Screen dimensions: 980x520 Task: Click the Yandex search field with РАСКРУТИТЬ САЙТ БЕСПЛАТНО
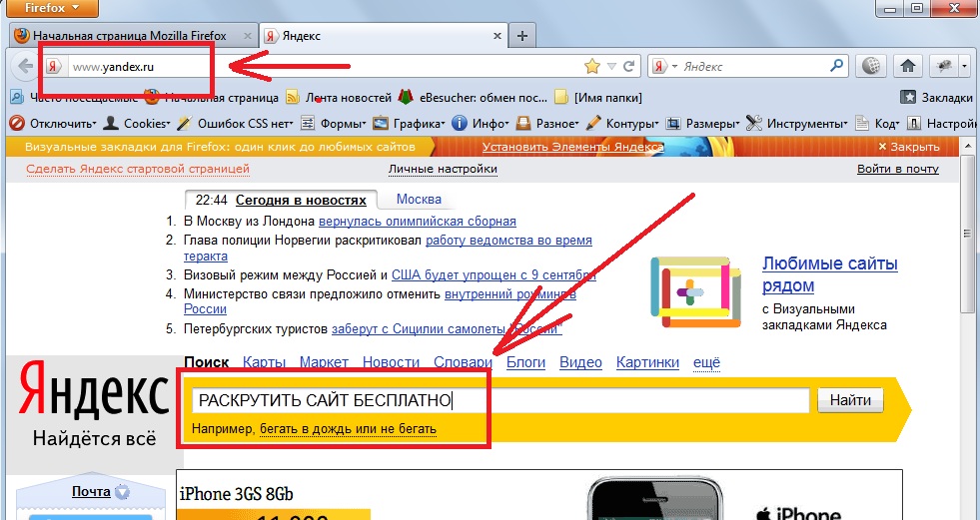click(500, 400)
